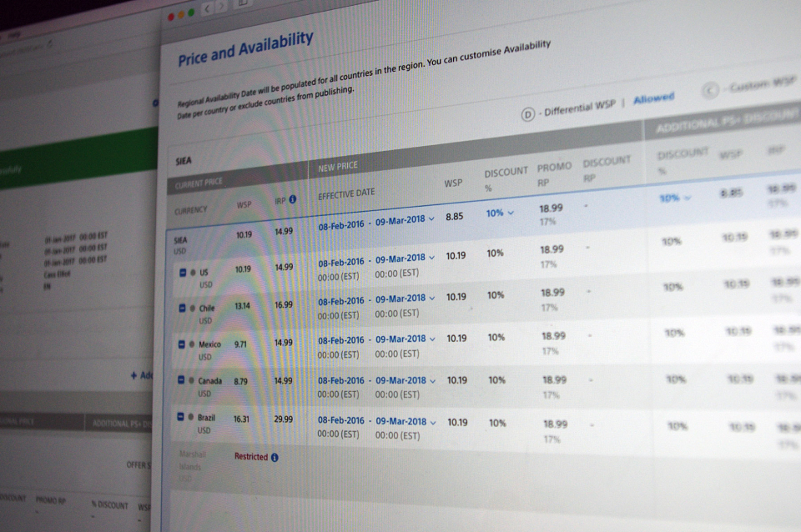Click Mexico current WSP value 9.71
Image resolution: width=801 pixels, height=532 pixels.
coord(240,344)
